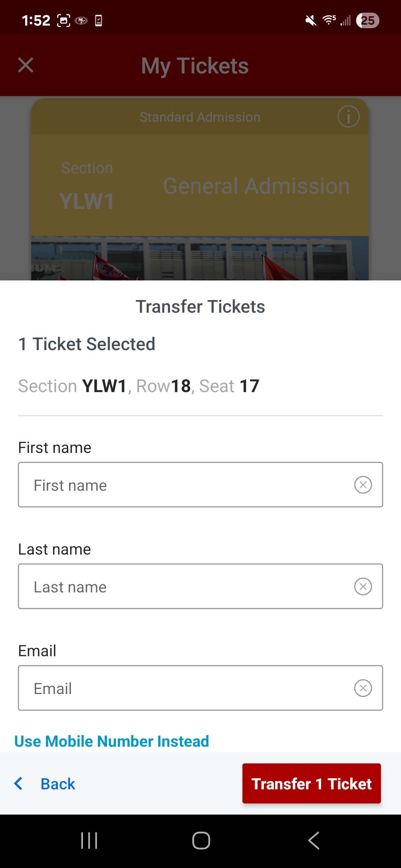Screen dimensions: 401x868
Task: Focus the Email input field
Action: tap(186, 688)
